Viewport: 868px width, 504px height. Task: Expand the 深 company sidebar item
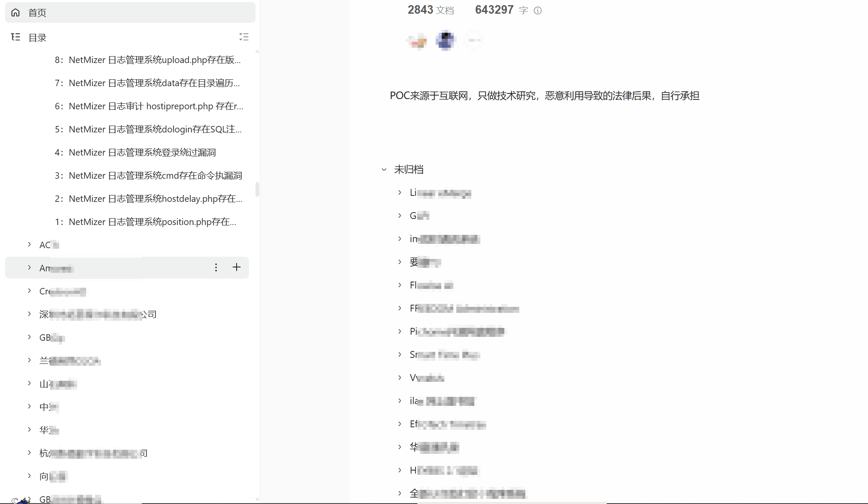(x=29, y=314)
